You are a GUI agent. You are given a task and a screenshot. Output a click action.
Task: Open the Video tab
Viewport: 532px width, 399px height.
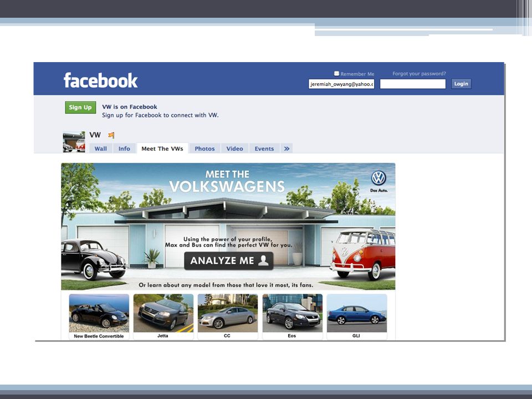tap(235, 149)
